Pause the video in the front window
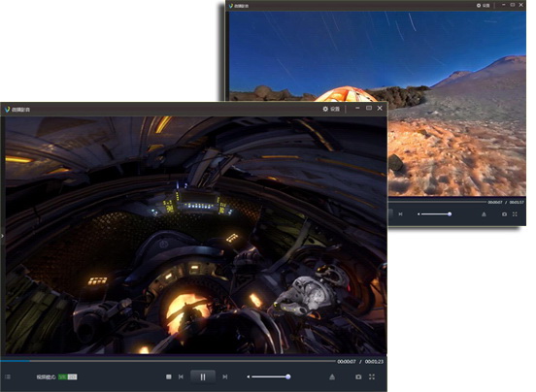The image size is (536, 392). pos(203,377)
